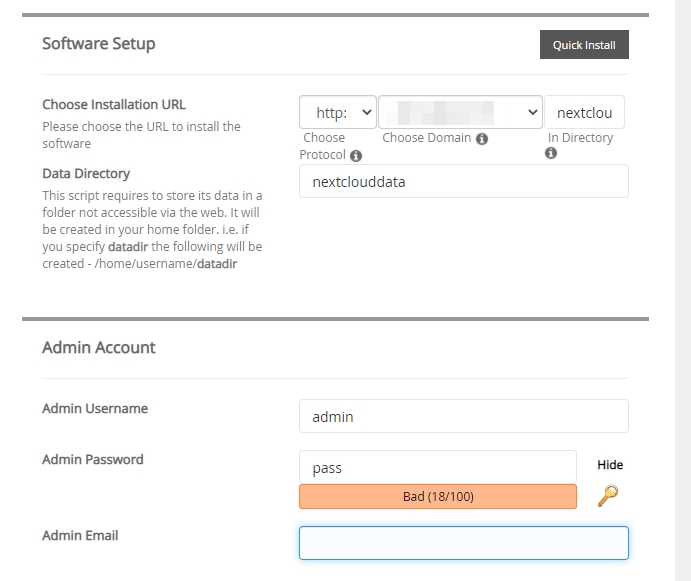The height and width of the screenshot is (581, 691).
Task: Click the Bad (18/100) password strength bar
Action: click(x=437, y=497)
